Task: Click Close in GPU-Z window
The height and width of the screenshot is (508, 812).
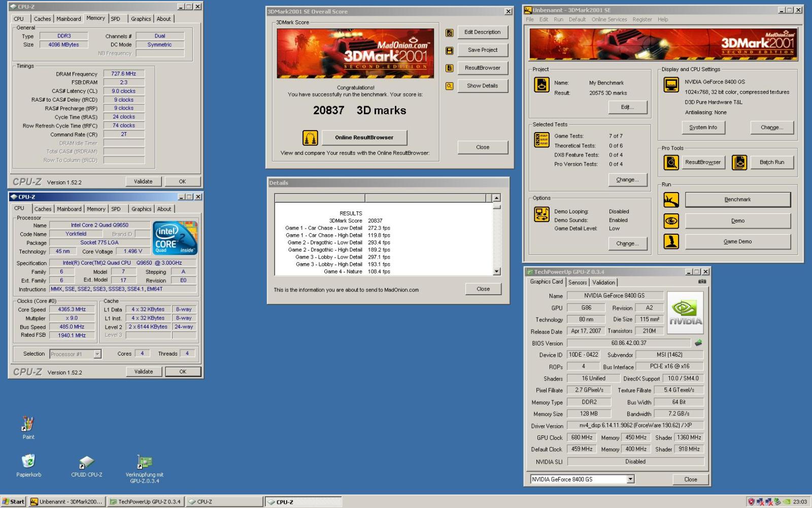Action: pos(690,480)
